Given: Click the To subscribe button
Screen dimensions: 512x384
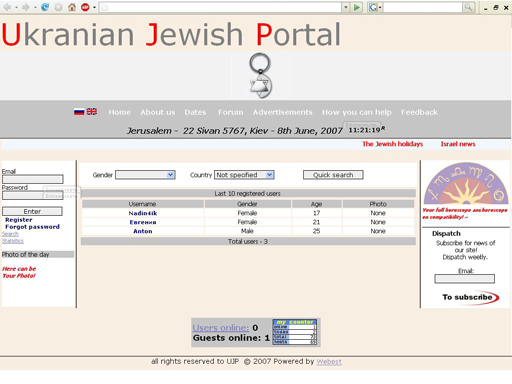Looking at the screenshot, I should (470, 297).
